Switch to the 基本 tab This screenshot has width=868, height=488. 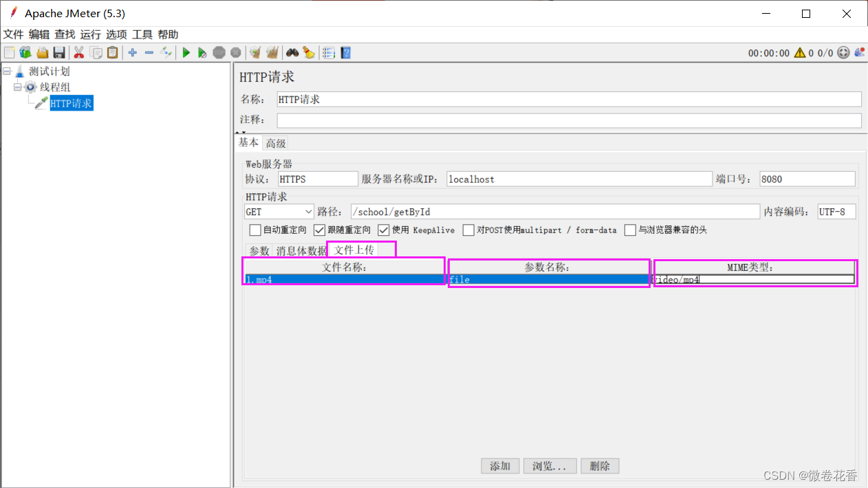point(248,142)
